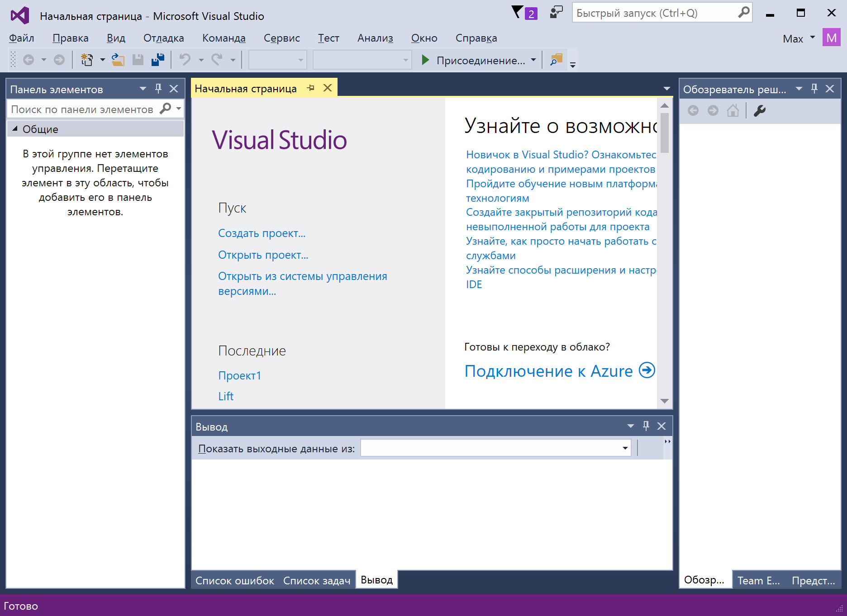Click the wrench Properties icon in Solution Explorer
The height and width of the screenshot is (616, 847).
point(760,111)
